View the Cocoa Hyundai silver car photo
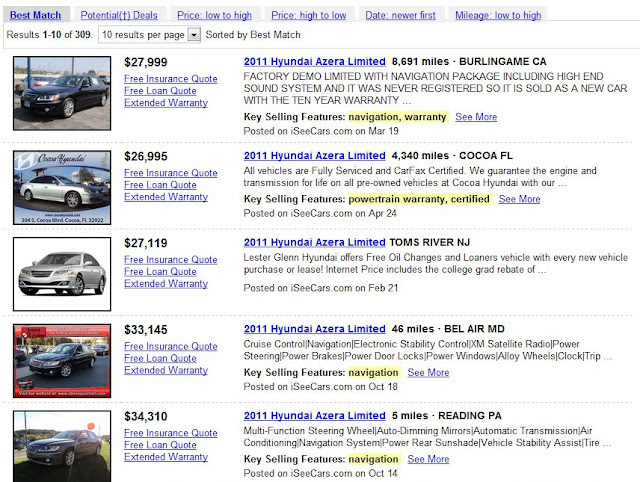640x482 pixels. point(62,188)
